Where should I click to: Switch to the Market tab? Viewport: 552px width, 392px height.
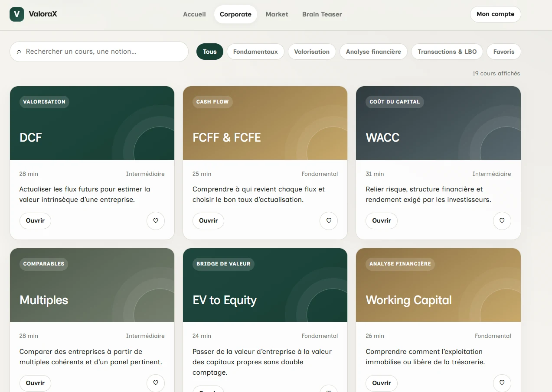coord(277,14)
